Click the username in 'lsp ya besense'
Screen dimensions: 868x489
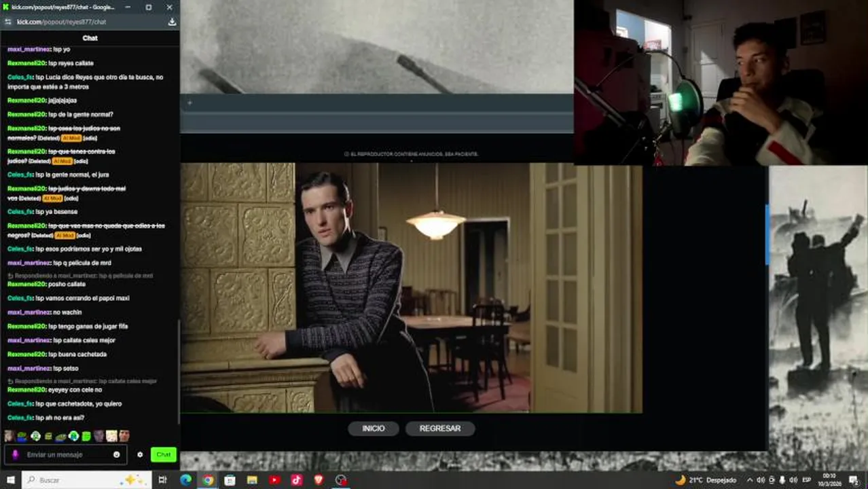click(20, 212)
